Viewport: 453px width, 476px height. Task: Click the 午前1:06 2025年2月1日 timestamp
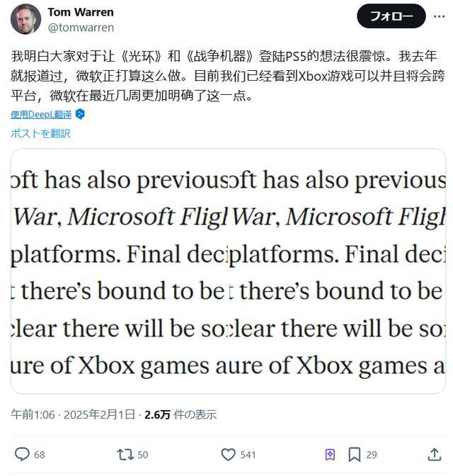point(73,414)
